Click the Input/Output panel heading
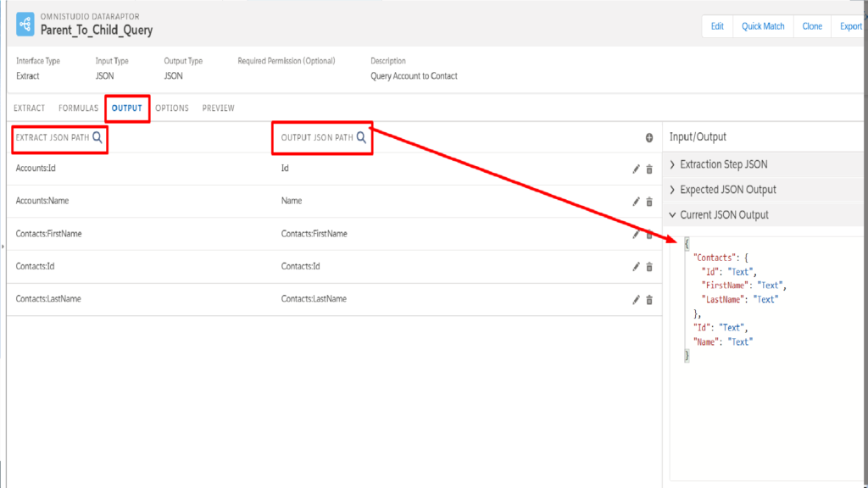 click(x=698, y=136)
